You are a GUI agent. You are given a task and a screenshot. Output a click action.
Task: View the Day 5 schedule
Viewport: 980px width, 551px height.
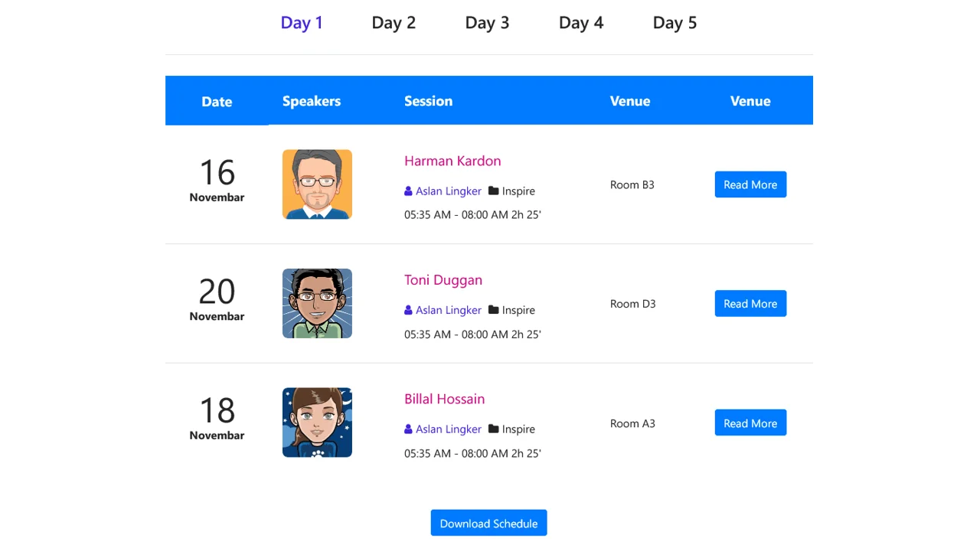click(x=675, y=23)
